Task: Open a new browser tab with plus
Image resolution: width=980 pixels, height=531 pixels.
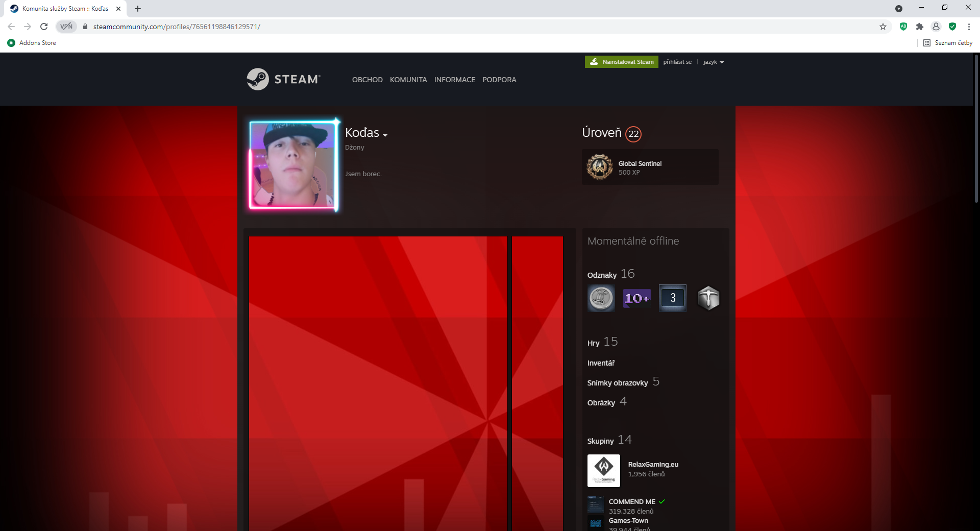Action: pyautogui.click(x=138, y=9)
